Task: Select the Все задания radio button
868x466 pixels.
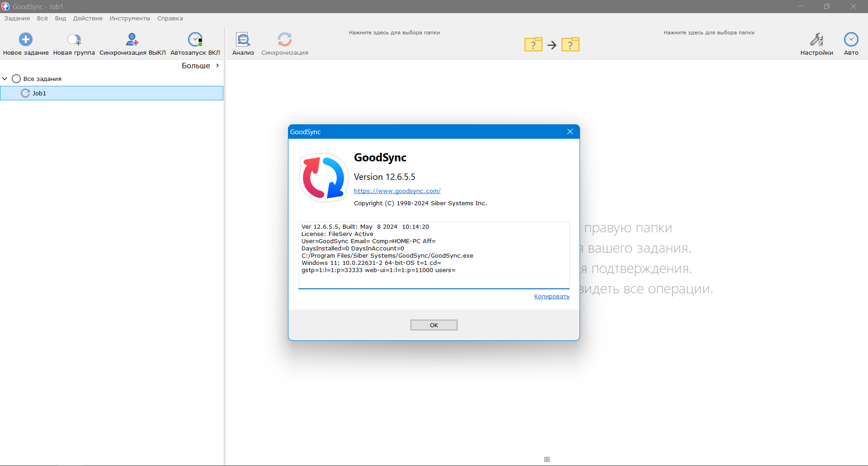Action: (16, 78)
